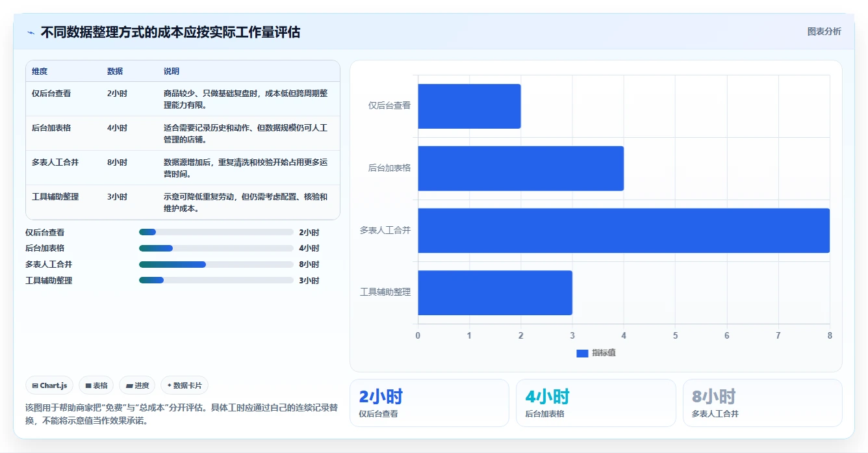The height and width of the screenshot is (453, 868).
Task: Select the 仅后台查看 table cell
Action: (51, 94)
